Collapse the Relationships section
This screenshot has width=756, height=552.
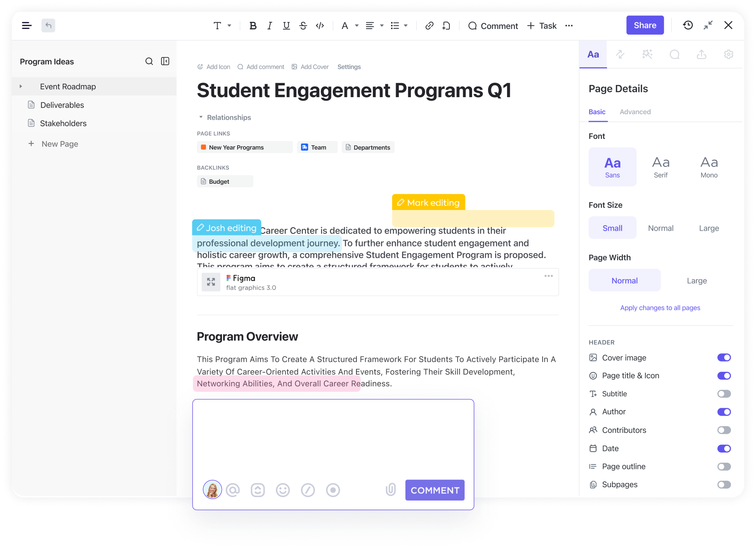201,118
